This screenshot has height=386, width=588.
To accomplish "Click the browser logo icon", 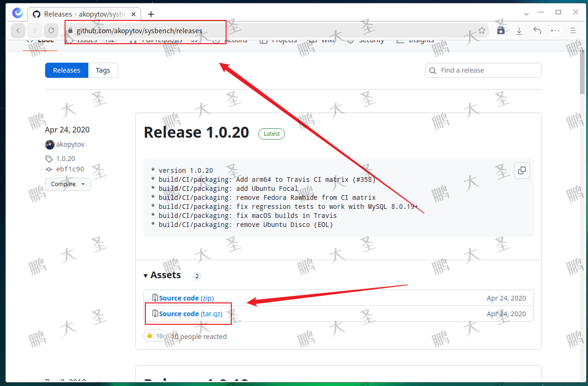I will click(x=18, y=13).
